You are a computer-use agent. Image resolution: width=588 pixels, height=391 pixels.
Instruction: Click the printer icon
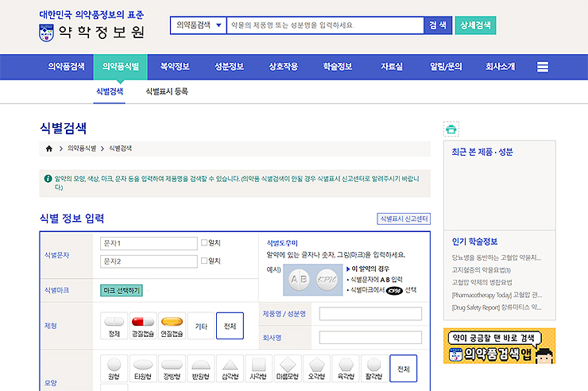[x=451, y=130]
